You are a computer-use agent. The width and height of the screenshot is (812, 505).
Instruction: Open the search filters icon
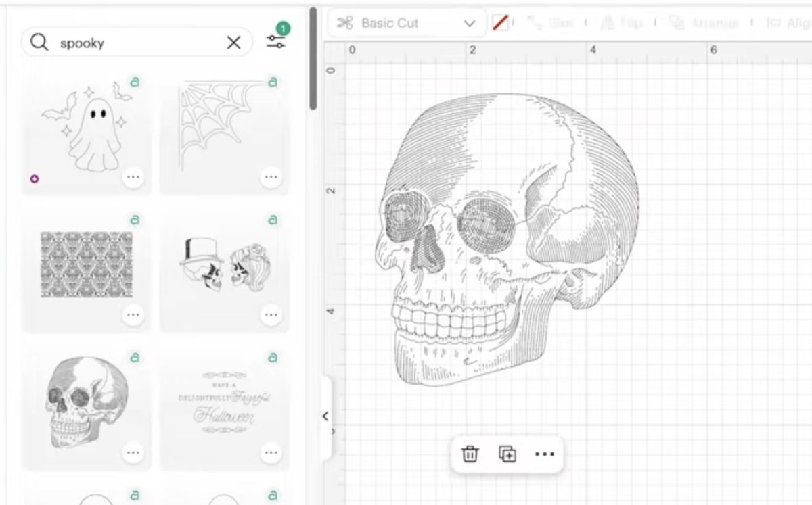click(x=275, y=41)
